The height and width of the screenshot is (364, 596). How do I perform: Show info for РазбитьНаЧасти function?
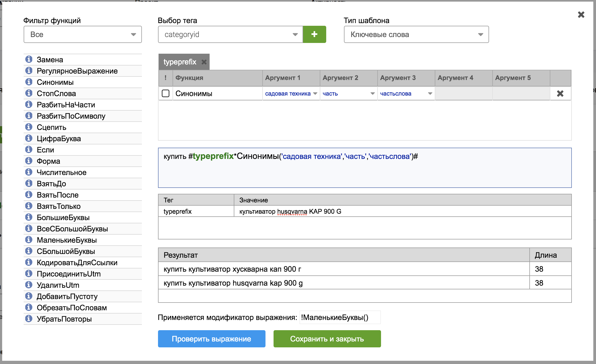[29, 104]
